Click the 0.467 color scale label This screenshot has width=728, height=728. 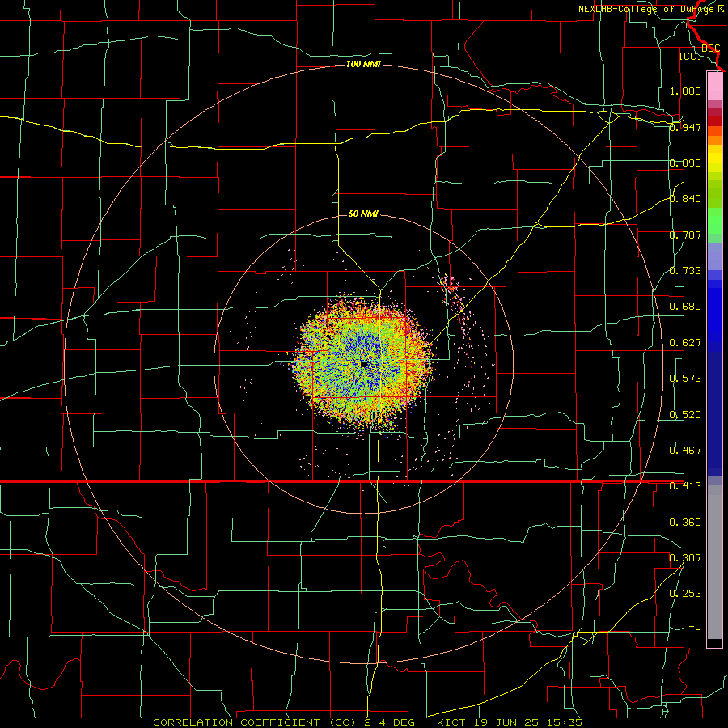685,451
